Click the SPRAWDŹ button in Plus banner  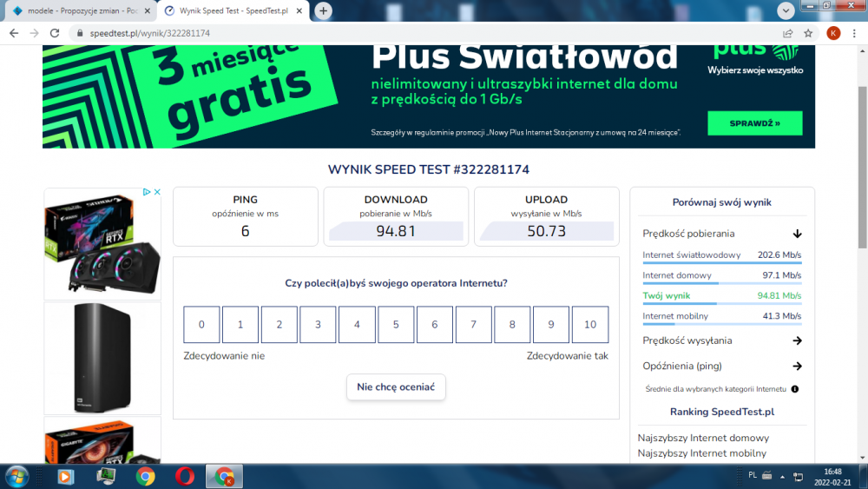coord(754,123)
